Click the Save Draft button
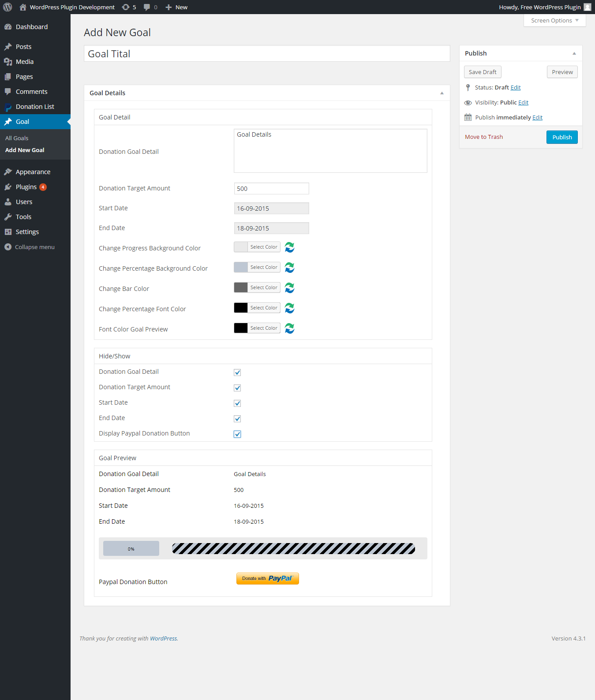The height and width of the screenshot is (700, 595). pos(483,72)
